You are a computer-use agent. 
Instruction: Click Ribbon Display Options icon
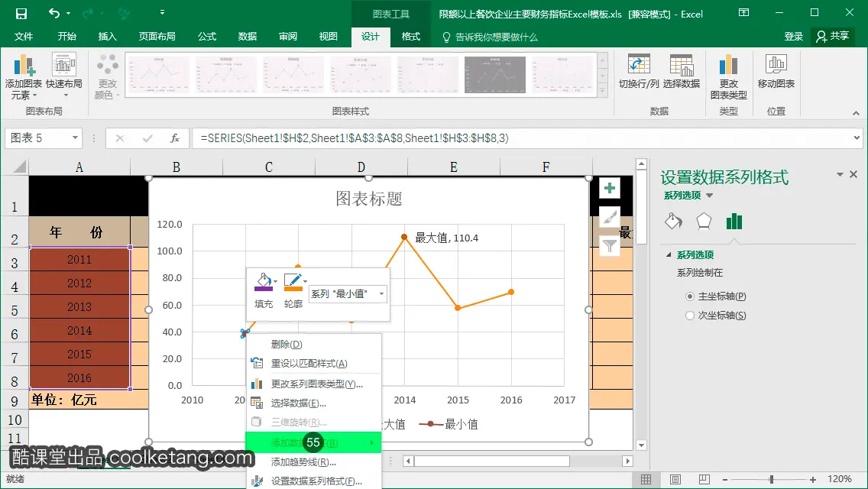pyautogui.click(x=744, y=13)
